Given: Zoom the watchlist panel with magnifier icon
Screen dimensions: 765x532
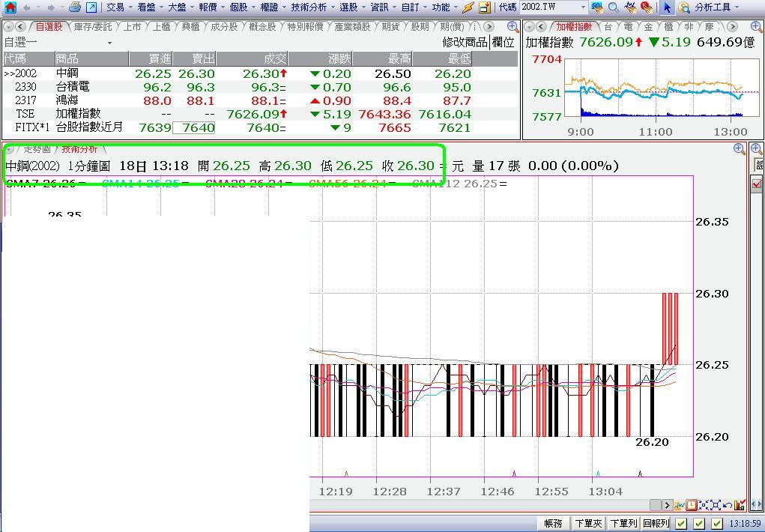Looking at the screenshot, I should (x=512, y=27).
